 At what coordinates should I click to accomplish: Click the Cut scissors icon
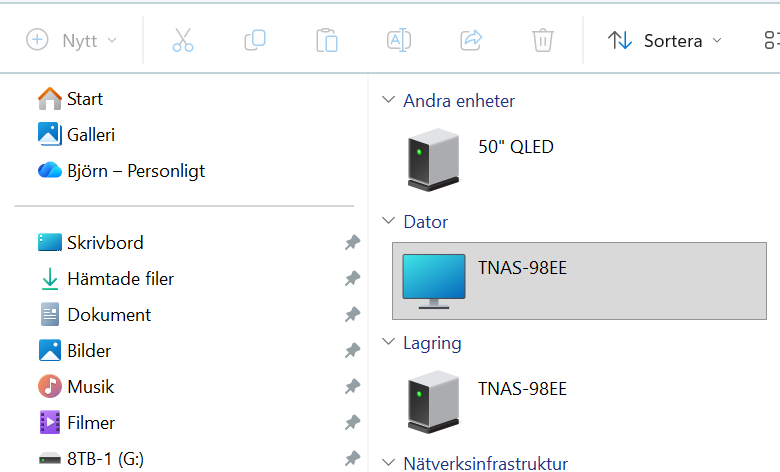(x=183, y=40)
